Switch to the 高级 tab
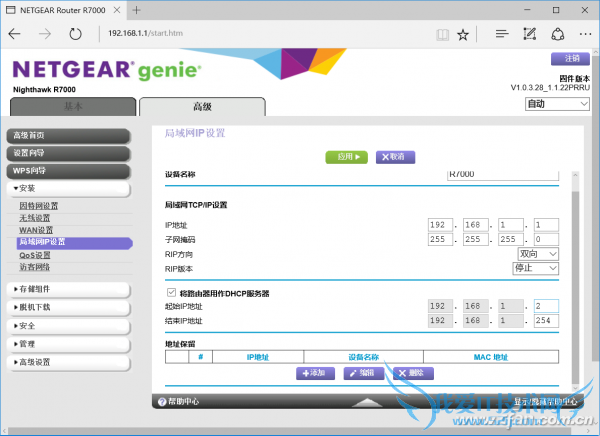The image size is (600, 436). point(202,106)
